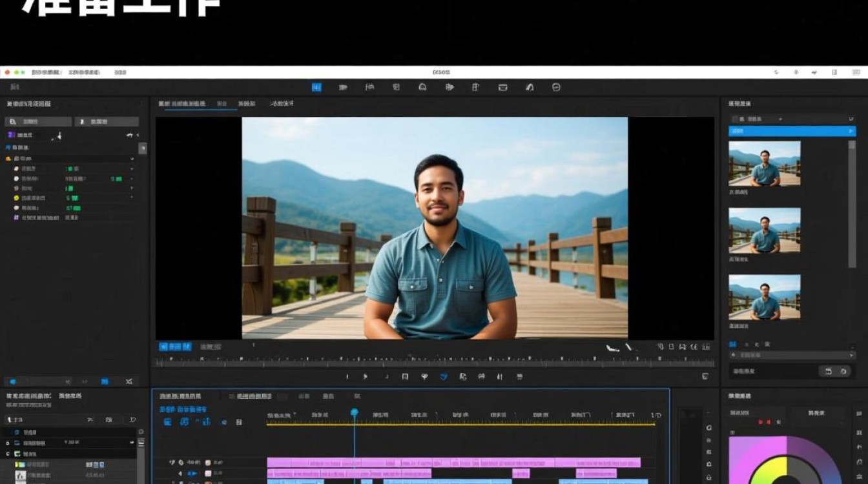868x484 pixels.
Task: Select the first thumbnail in the right panel
Action: (765, 163)
